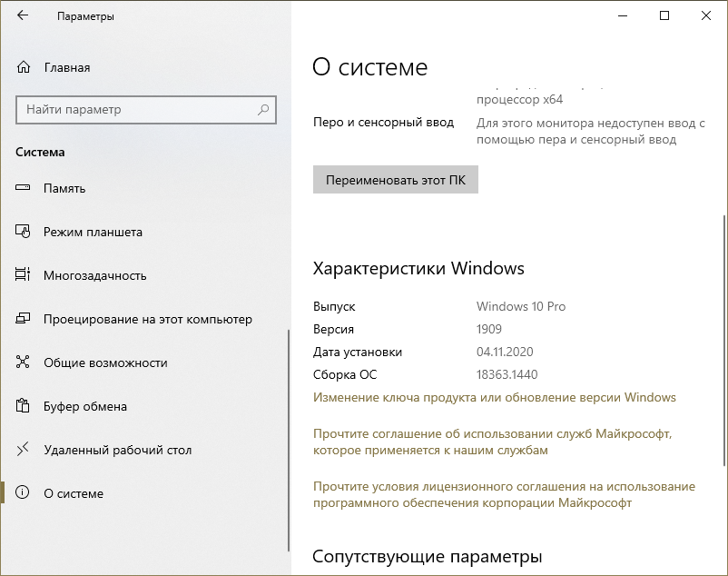Screen dimensions: 728x576
Task: Select Буфер обмена in the sidebar
Action: pyautogui.click(x=85, y=406)
